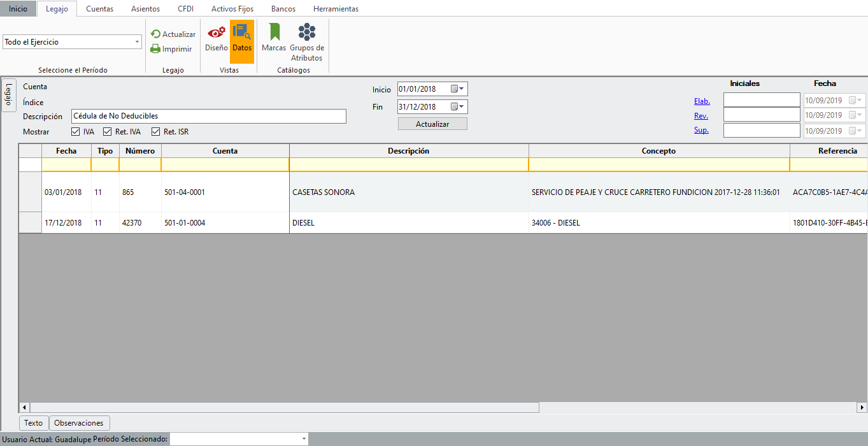The height and width of the screenshot is (446, 868).
Task: Expand the Todo el Ejercicio period dropdown
Action: (137, 42)
